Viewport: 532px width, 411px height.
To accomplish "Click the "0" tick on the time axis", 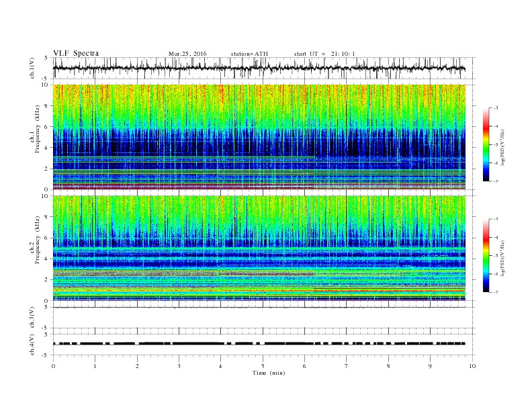I will point(53,366).
